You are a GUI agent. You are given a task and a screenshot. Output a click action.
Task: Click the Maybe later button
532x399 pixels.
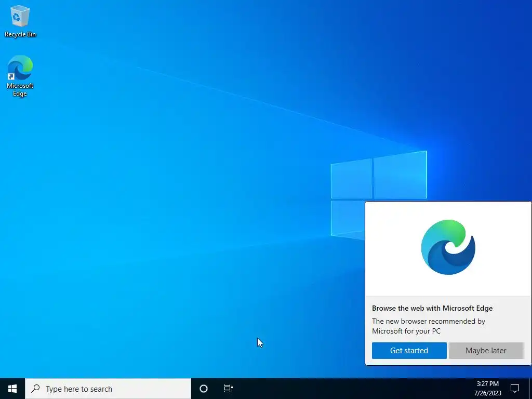[x=486, y=351]
